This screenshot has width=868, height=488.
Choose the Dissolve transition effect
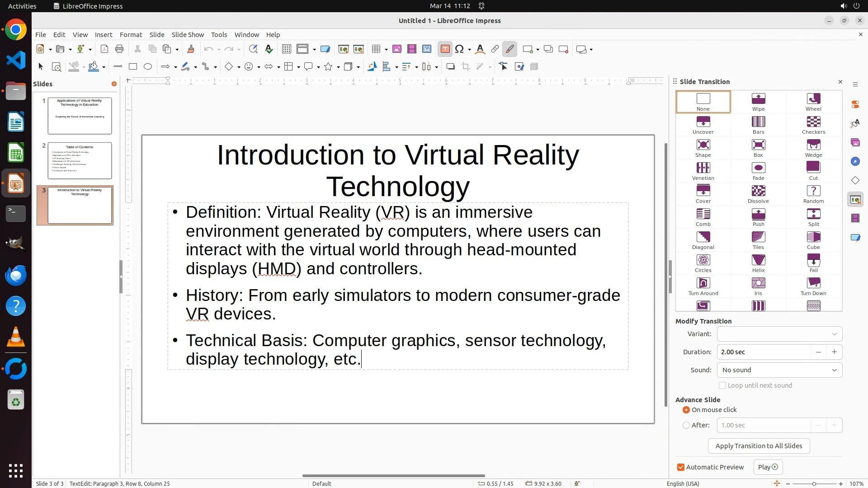pos(758,194)
